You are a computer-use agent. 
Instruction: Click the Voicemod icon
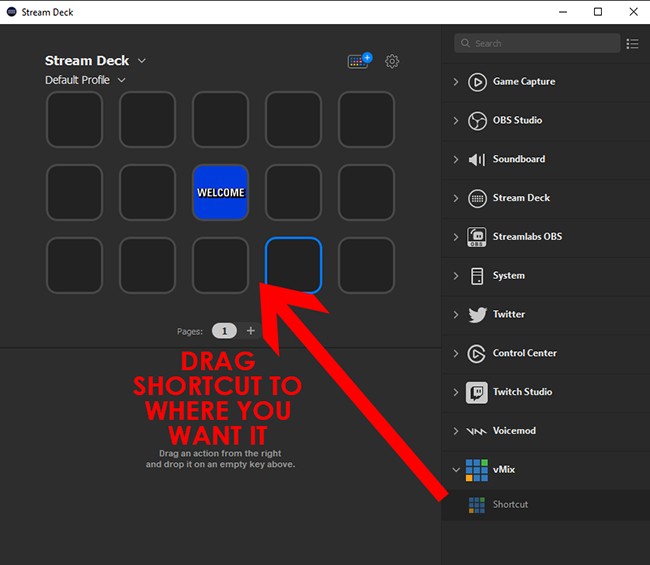477,431
